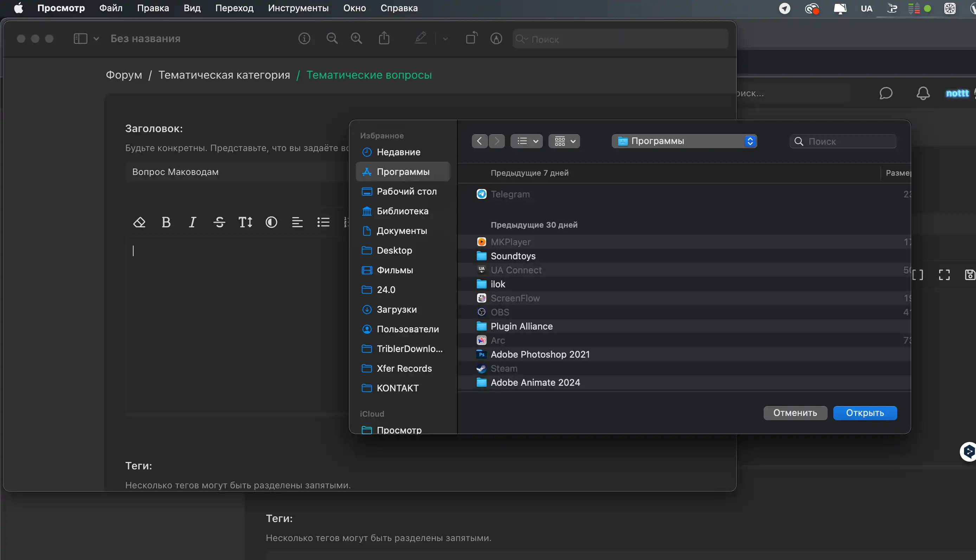Click the rotate icon in Preview toolbar

[x=471, y=38]
